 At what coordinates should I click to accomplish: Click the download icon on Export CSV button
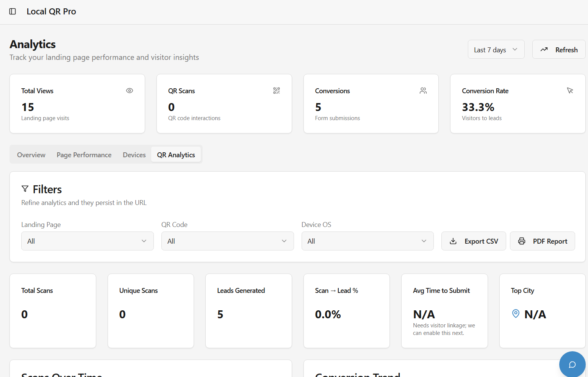453,241
